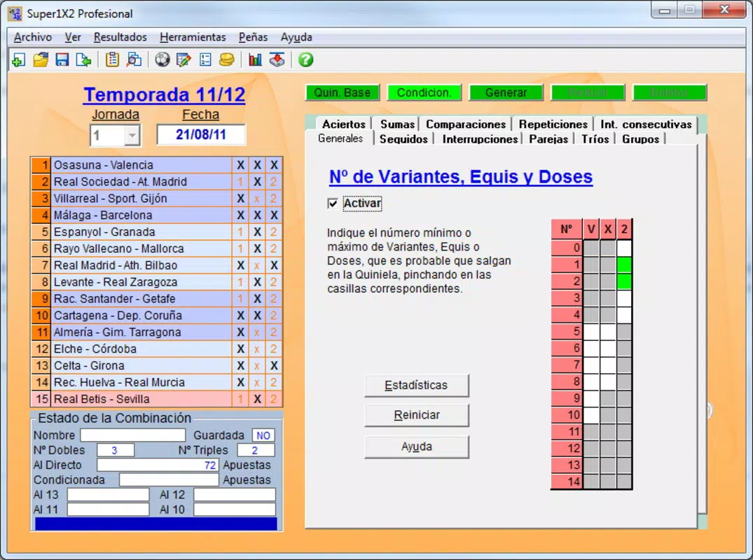Click the Super1X2 app icon in title bar
The width and height of the screenshot is (753, 560).
click(15, 13)
